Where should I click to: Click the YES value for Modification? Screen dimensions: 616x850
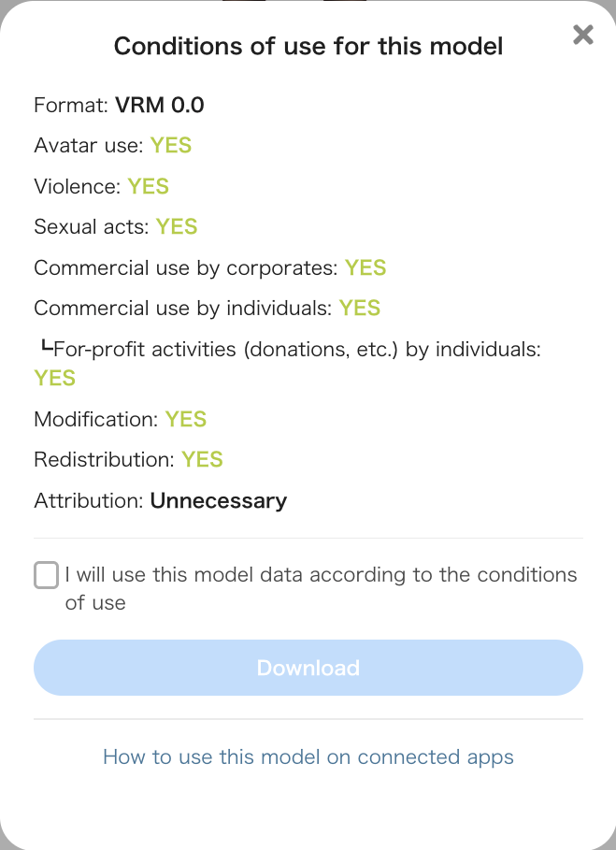[x=186, y=419]
